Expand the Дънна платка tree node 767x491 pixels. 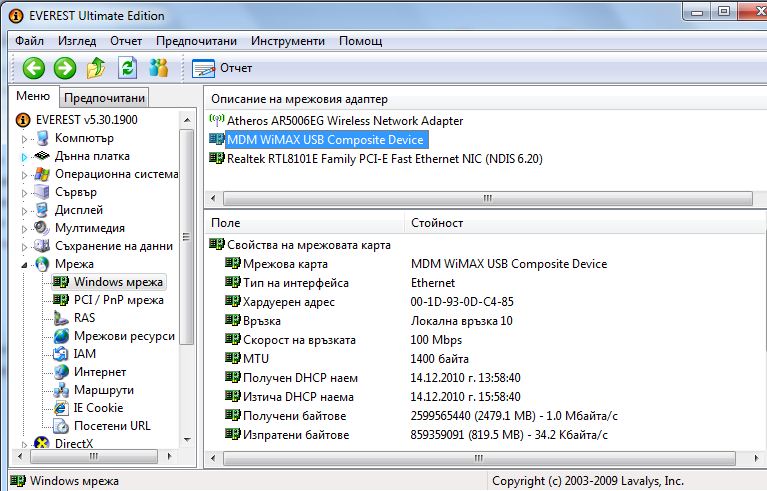click(x=24, y=157)
